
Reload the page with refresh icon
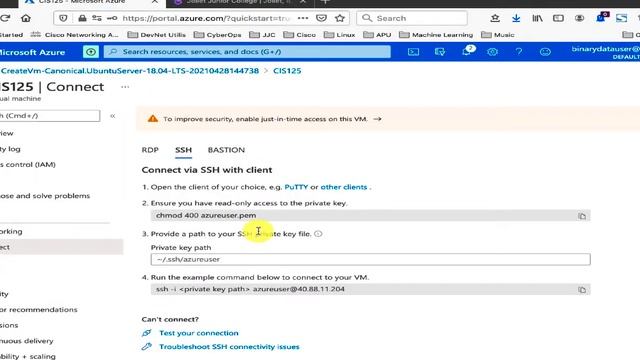[5, 18]
